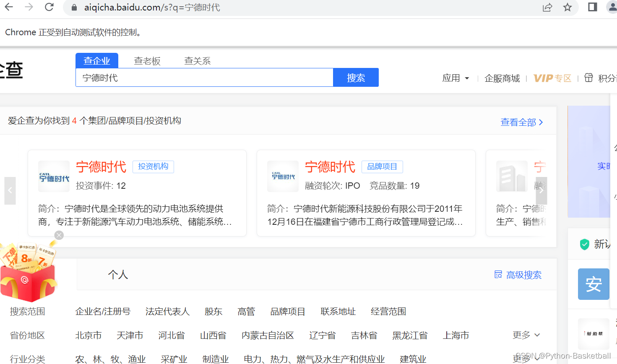
Task: Reload the current page
Action: [49, 7]
